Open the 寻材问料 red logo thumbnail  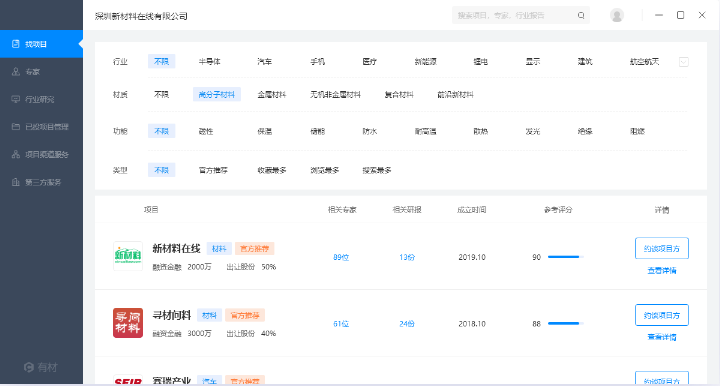[x=128, y=323]
